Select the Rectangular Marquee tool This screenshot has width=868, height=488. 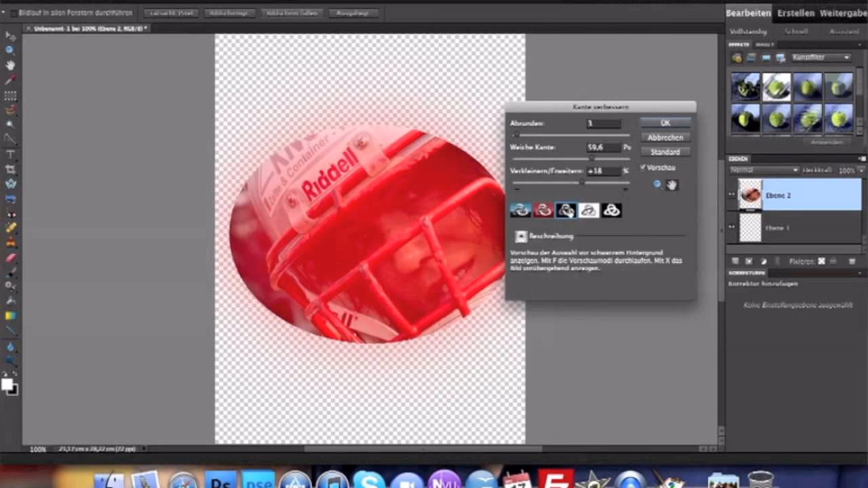(10, 96)
